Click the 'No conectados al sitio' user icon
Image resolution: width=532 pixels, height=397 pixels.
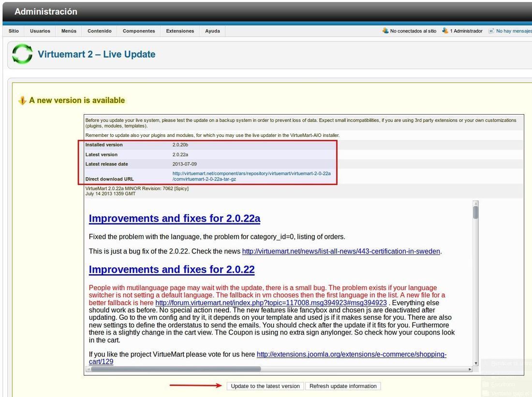tap(385, 30)
